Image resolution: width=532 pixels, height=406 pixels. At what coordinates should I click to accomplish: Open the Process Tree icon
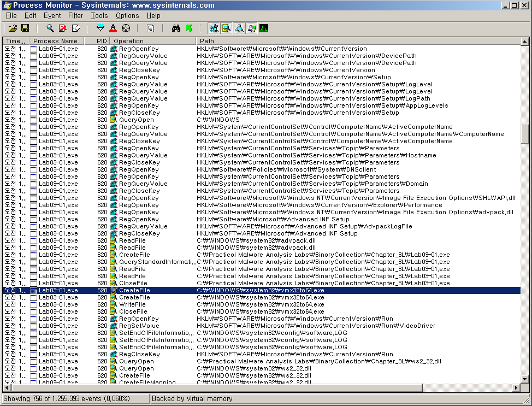[151, 28]
